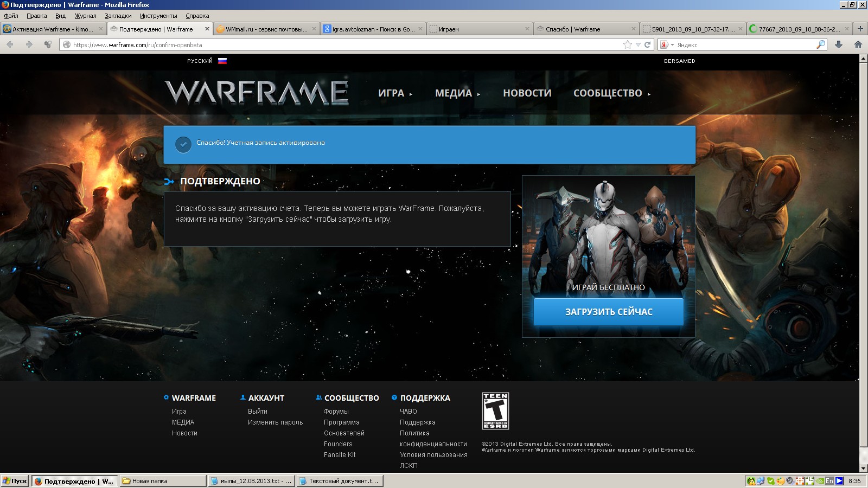
Task: Open the НОВОСТИ page
Action: point(527,93)
